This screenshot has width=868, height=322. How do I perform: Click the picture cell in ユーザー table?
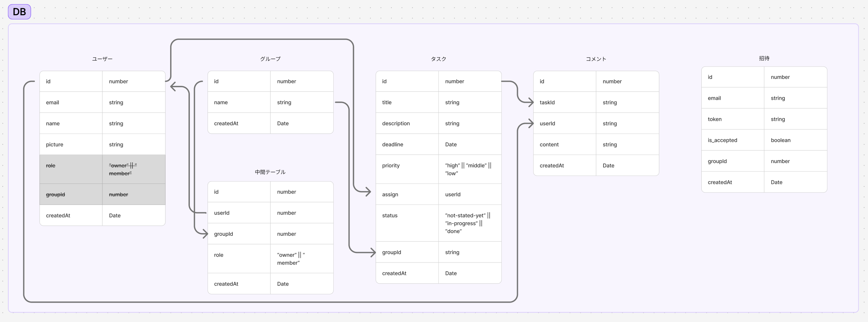coord(71,144)
